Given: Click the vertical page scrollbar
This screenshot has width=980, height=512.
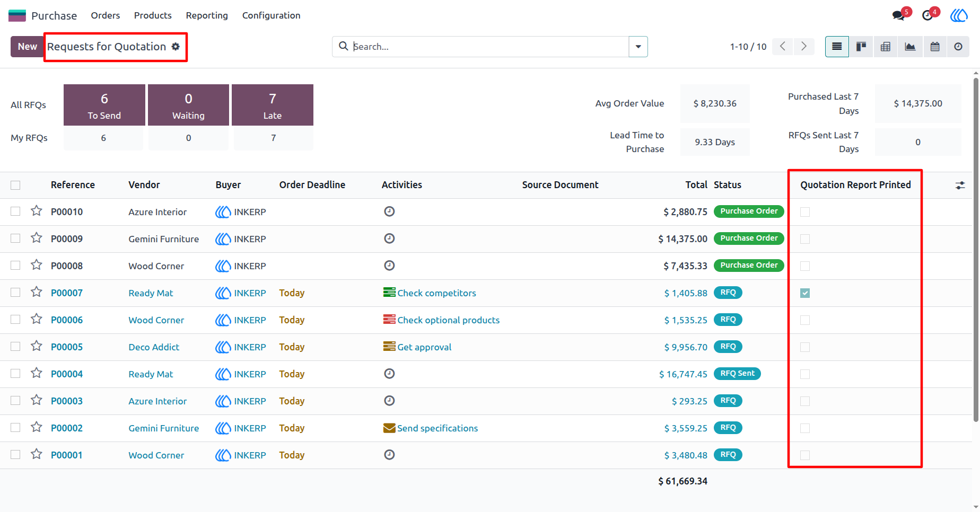Looking at the screenshot, I should coord(976,249).
